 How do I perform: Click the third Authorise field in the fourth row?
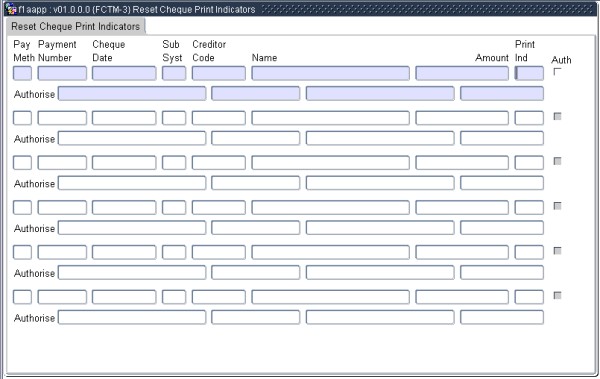pyautogui.click(x=380, y=228)
